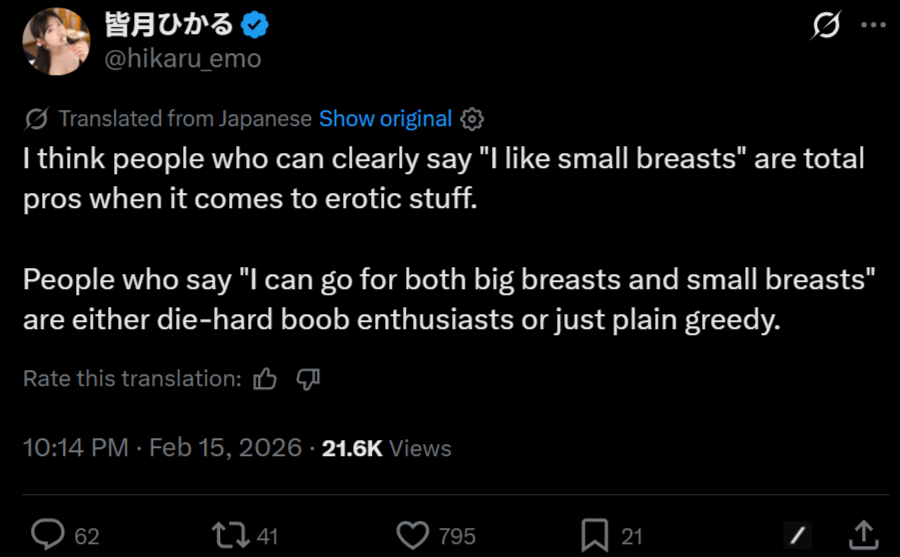Screen dimensions: 900x557
Task: Rate the translation with thumbs up
Action: (265, 379)
